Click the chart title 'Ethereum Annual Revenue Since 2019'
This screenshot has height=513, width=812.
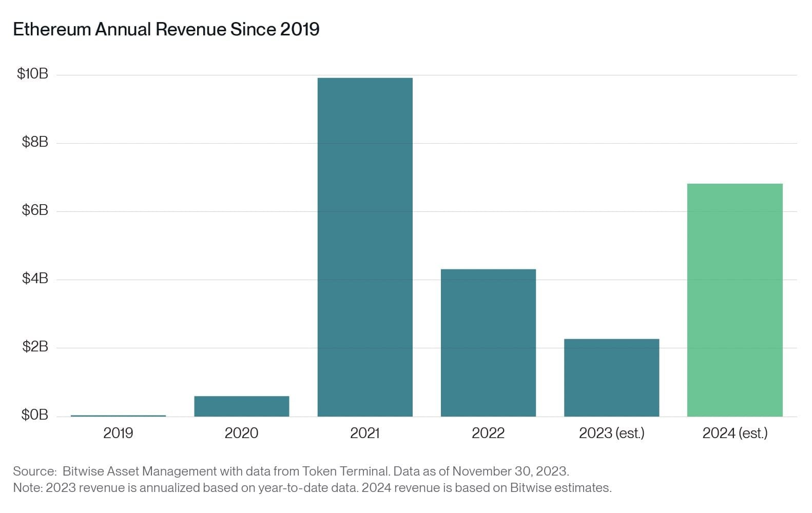tap(166, 29)
